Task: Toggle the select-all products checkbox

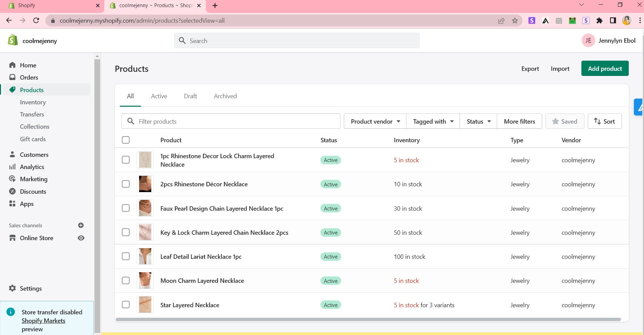Action: 126,140
